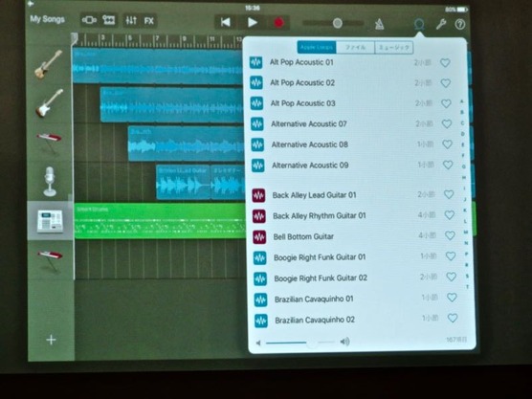This screenshot has width=532, height=399.
Task: Open the track controls mixer icon
Action: (x=131, y=21)
